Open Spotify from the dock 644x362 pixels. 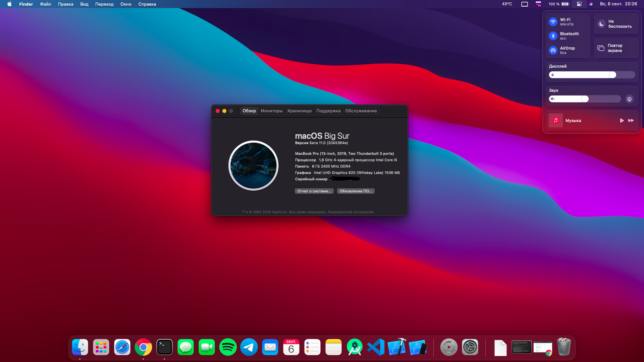coord(228,347)
